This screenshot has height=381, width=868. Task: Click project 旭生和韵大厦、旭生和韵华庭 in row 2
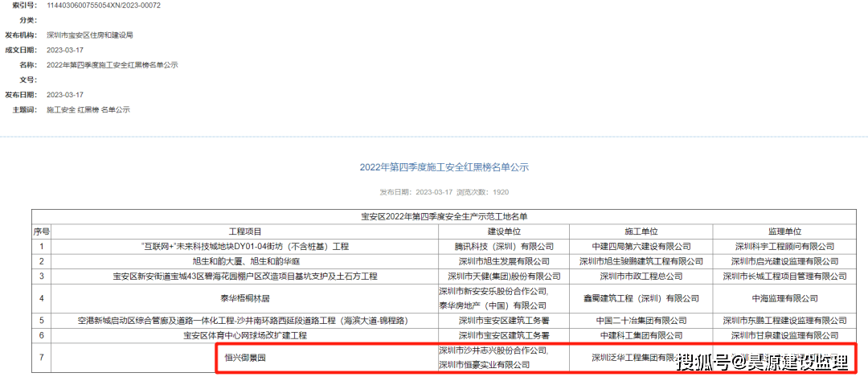point(245,261)
